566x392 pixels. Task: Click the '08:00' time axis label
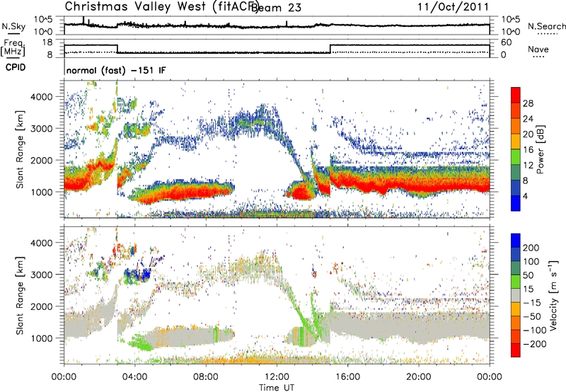pos(206,377)
